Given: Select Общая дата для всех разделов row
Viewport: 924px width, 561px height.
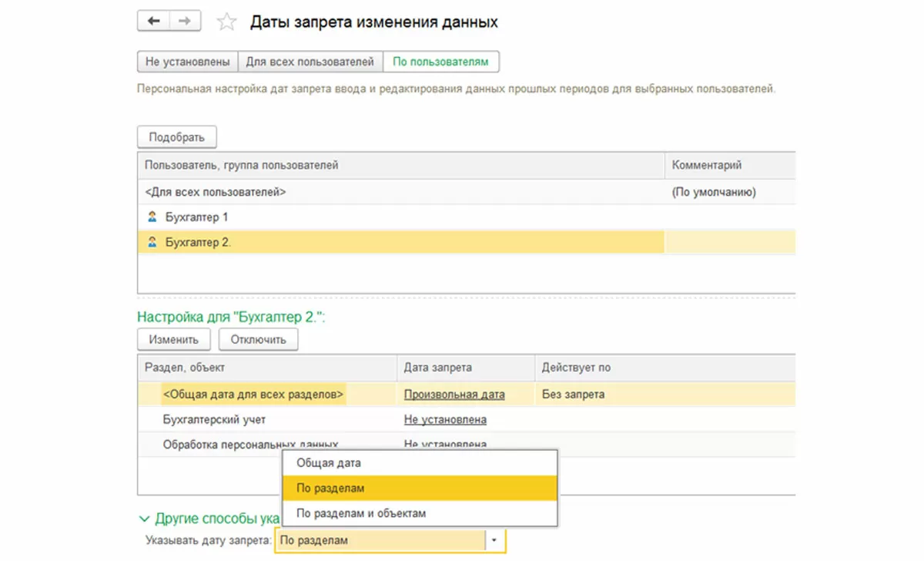Looking at the screenshot, I should (253, 395).
